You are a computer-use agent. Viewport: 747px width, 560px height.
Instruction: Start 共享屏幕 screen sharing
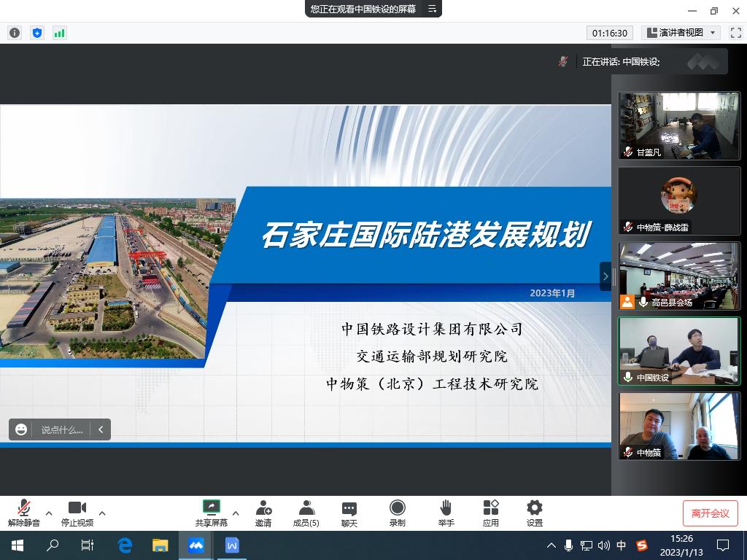tap(211, 513)
